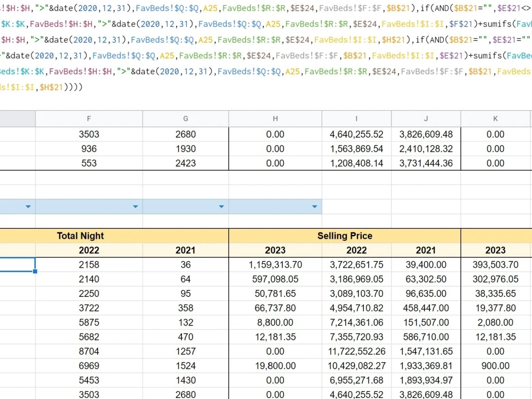Select cell with value 1,547,131.65
This screenshot has width=532, height=399.
426,351
